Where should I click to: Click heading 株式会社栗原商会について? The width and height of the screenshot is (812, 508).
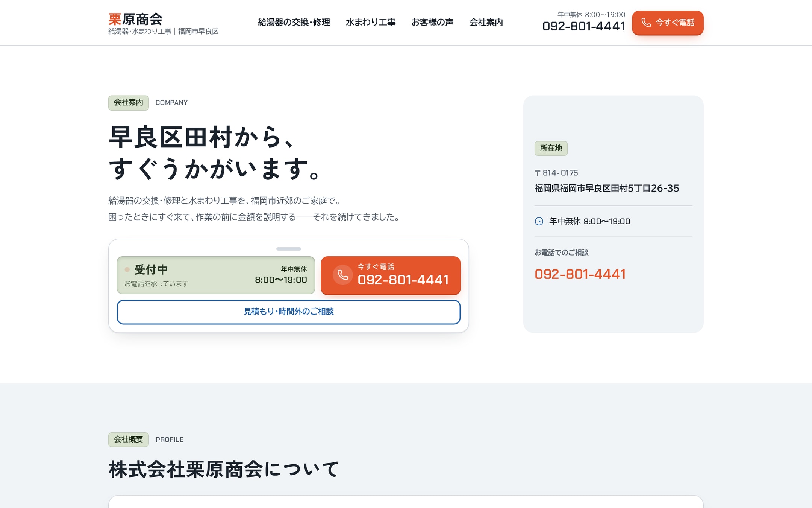click(x=224, y=469)
